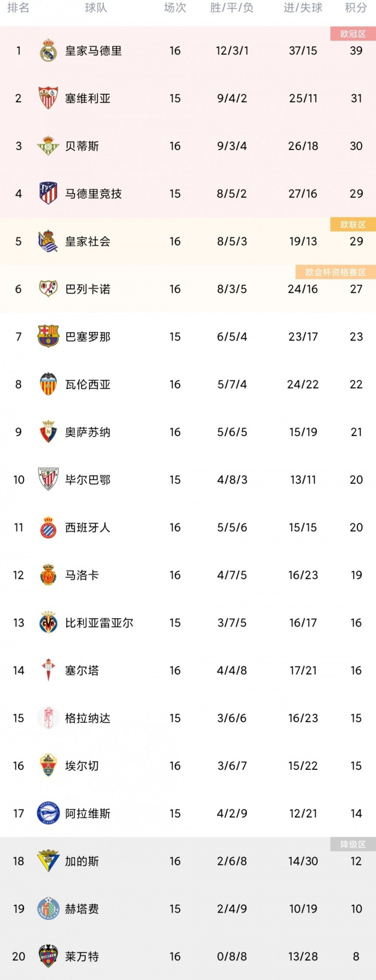Open the 皇家社会 team name
This screenshot has height=980, width=376.
coord(88,241)
